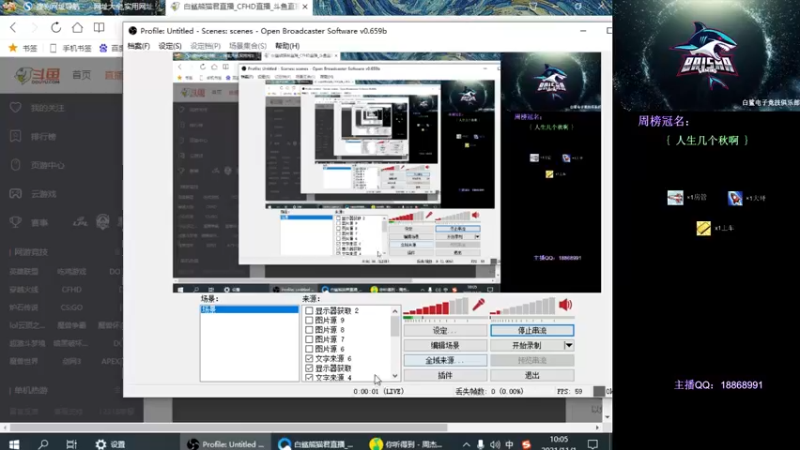The height and width of the screenshot is (450, 800).
Task: Mute the microphone via the red mic icon
Action: [x=478, y=305]
